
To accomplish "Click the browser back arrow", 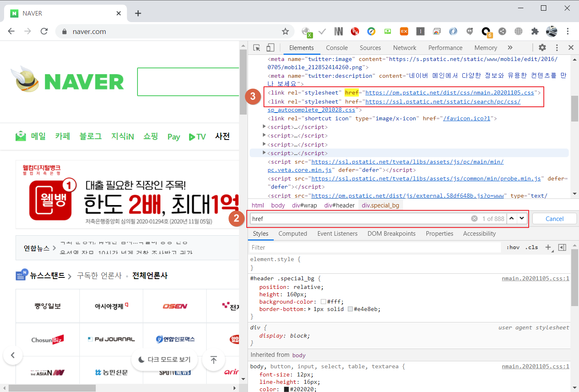I will click(11, 31).
